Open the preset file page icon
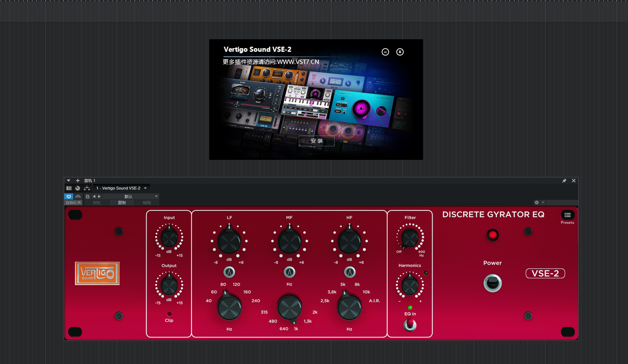Image resolution: width=628 pixels, height=364 pixels. pos(87,197)
